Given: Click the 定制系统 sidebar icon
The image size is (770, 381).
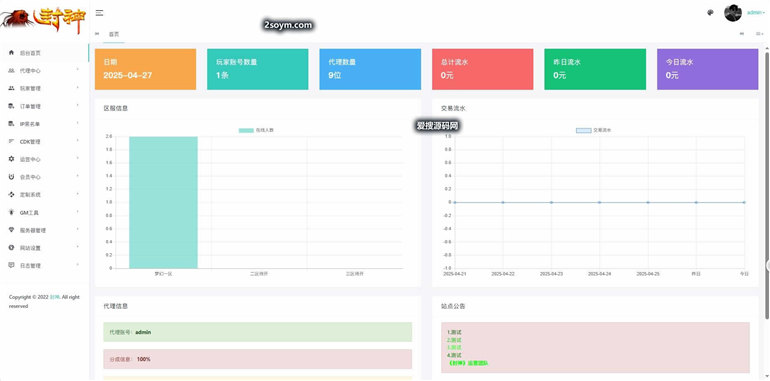Looking at the screenshot, I should (11, 194).
